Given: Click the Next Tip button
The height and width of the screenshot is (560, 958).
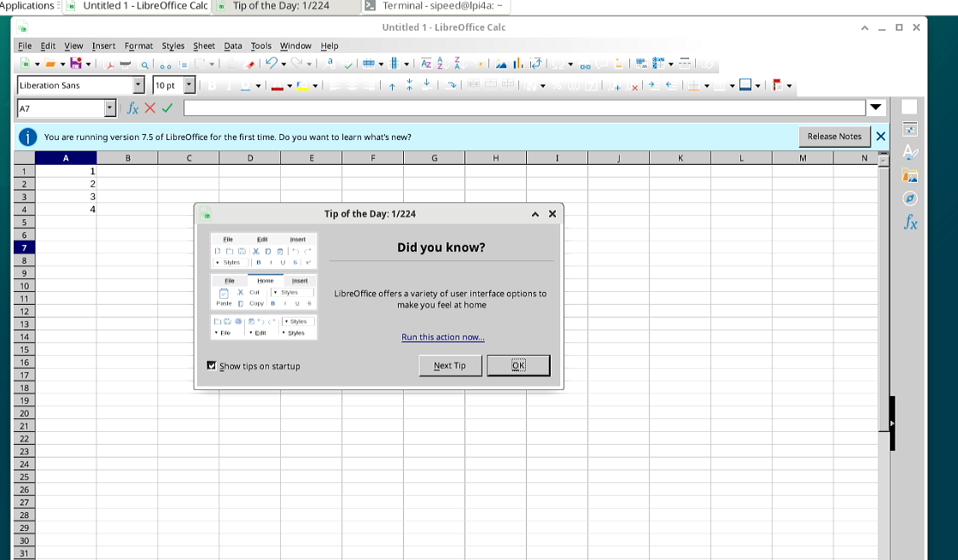Looking at the screenshot, I should point(450,366).
